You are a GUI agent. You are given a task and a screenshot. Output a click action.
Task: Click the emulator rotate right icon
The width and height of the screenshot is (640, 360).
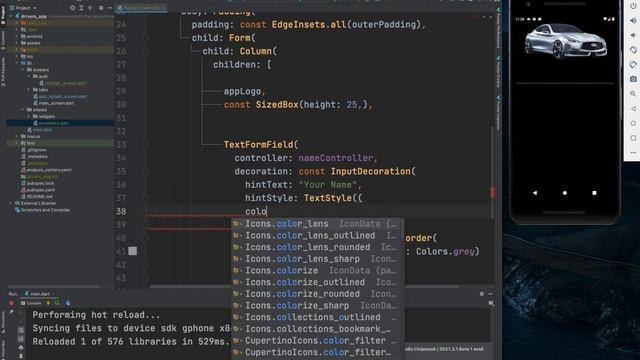tap(633, 64)
